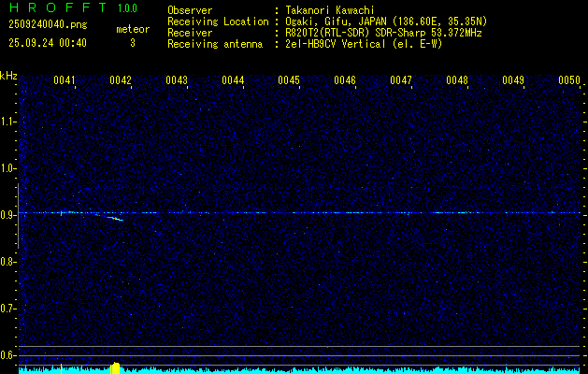Click time marker 0044

click(x=233, y=80)
